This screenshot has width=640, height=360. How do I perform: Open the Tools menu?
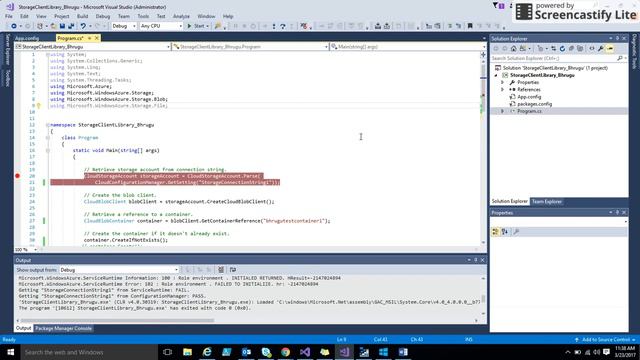click(x=143, y=16)
